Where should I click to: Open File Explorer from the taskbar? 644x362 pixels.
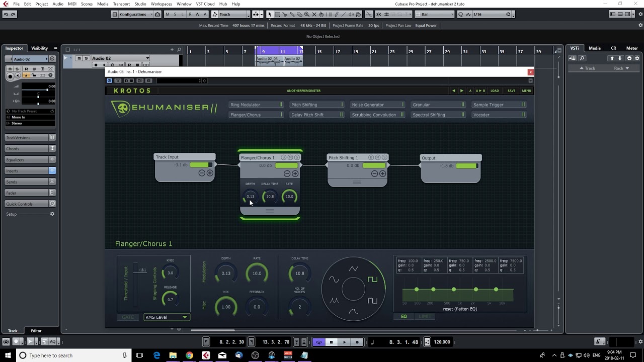point(173,355)
